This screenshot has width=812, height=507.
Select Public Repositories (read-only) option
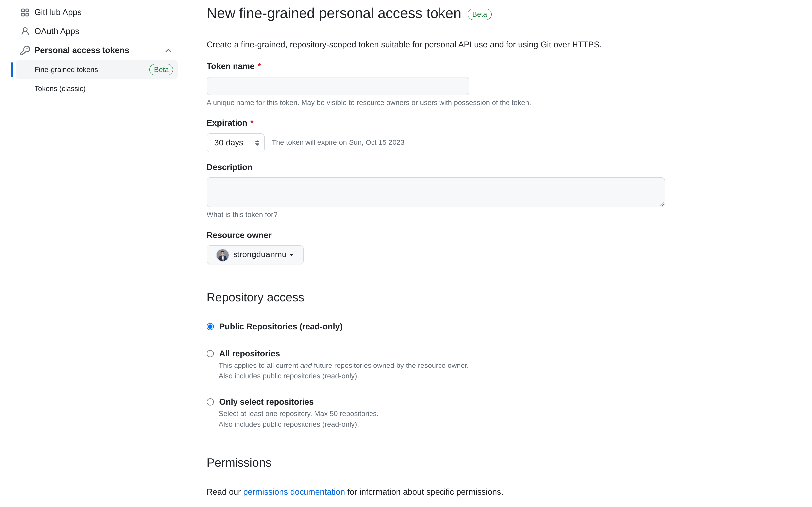pos(210,327)
